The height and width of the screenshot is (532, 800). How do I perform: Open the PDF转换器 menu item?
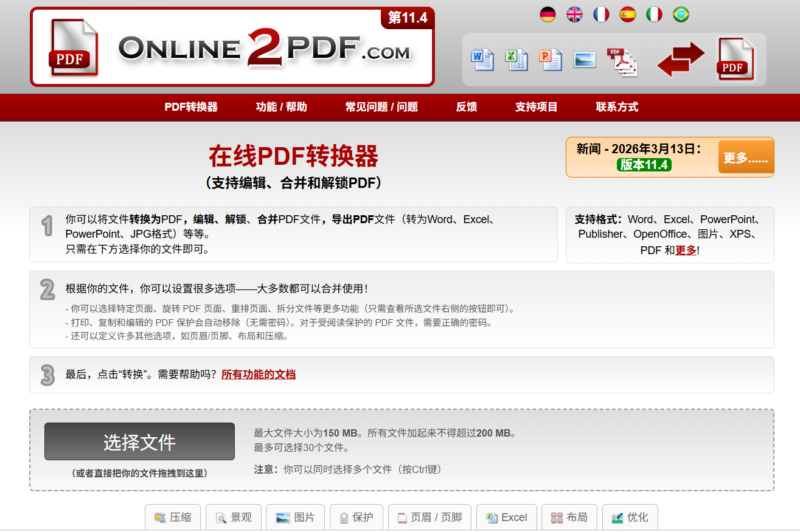tap(191, 107)
